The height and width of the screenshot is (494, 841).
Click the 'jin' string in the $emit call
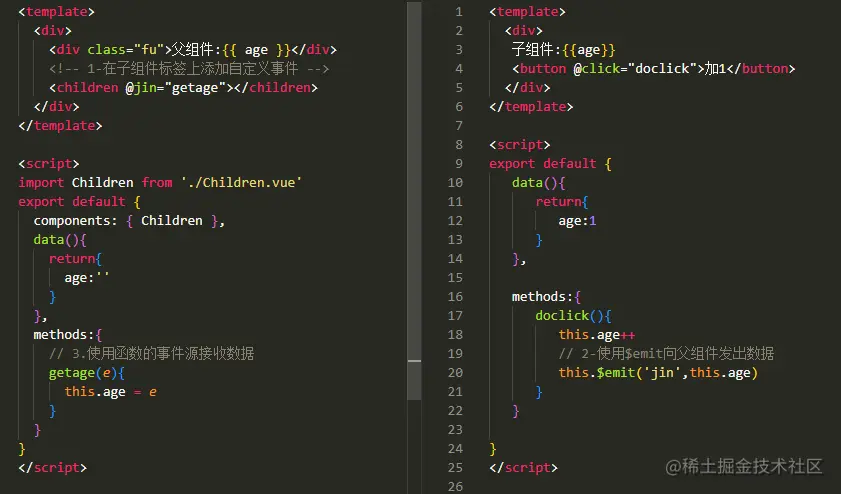pos(662,373)
